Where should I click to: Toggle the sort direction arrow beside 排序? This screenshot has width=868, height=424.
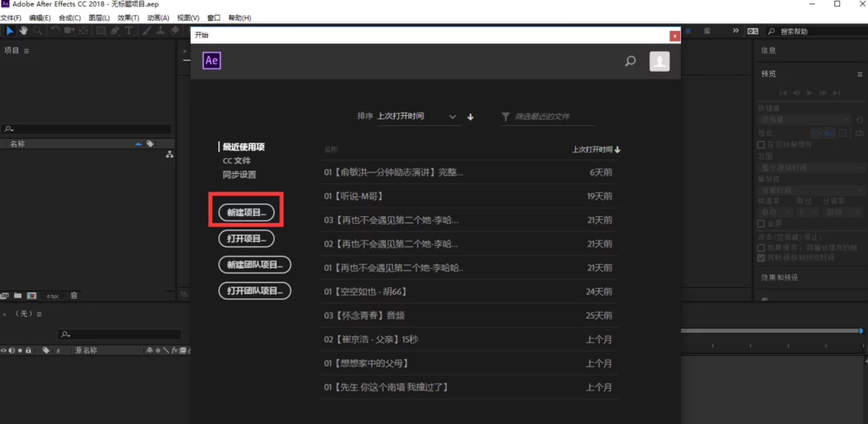470,117
